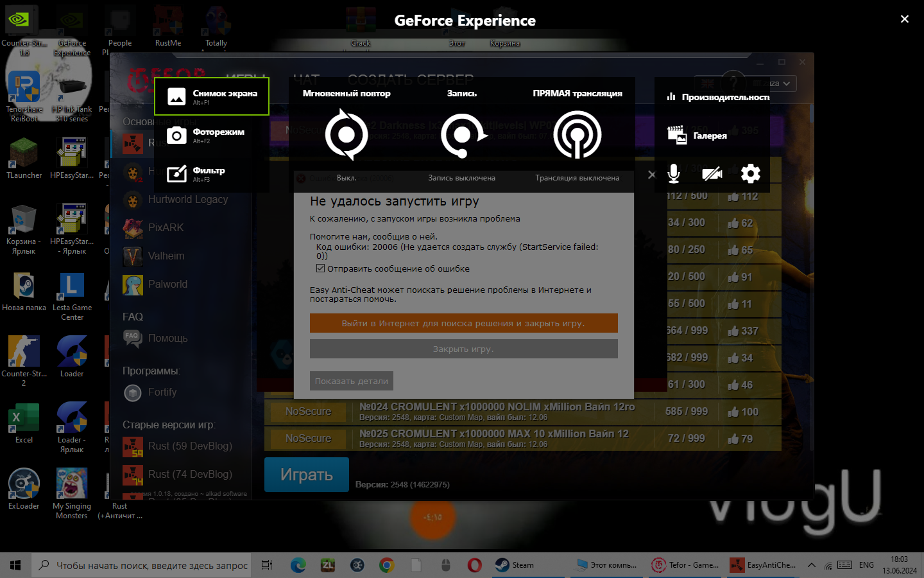924x578 pixels.
Task: Open Производительность performance panel
Action: [717, 97]
